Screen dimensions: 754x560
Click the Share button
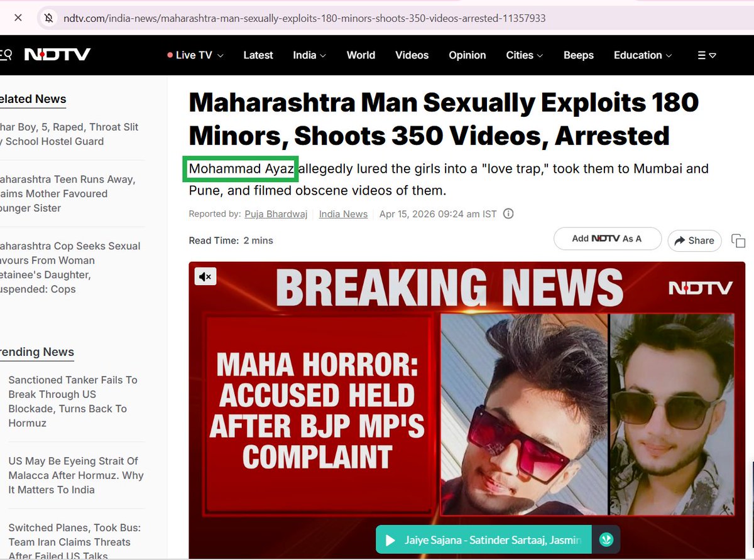(x=694, y=240)
